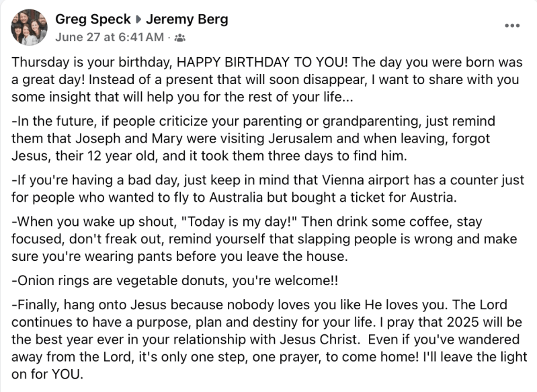Viewport: 537px width, 392px height.
Task: Open Greg Speck's profile name link
Action: tap(92, 19)
